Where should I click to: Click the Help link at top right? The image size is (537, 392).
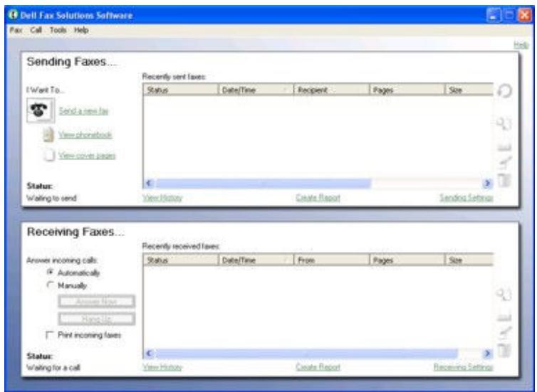[521, 45]
